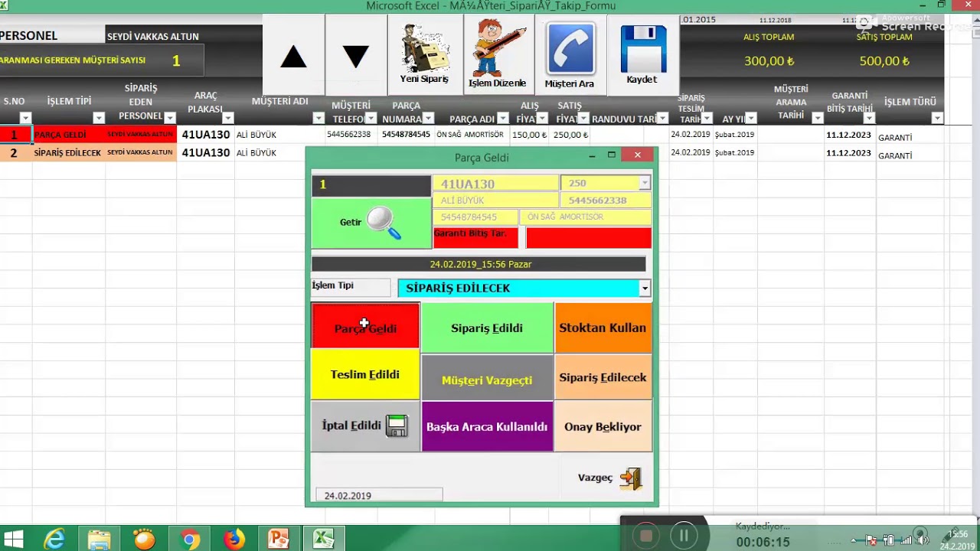Open the 250 price dropdown in dialog
This screenshot has width=980, height=551.
(x=645, y=183)
